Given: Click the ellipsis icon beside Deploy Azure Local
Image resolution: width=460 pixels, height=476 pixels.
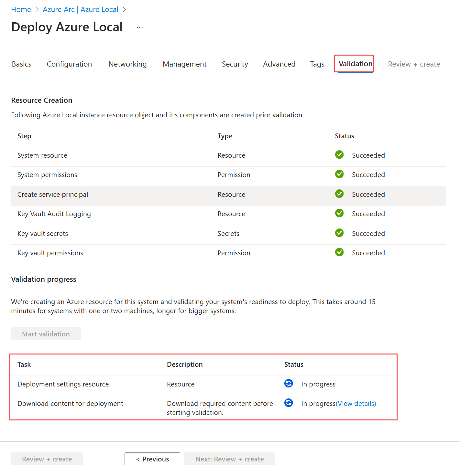Looking at the screenshot, I should 140,27.
